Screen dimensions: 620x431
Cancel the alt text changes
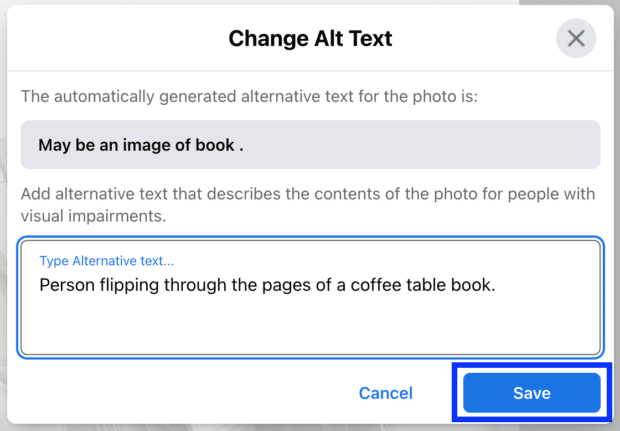(386, 393)
